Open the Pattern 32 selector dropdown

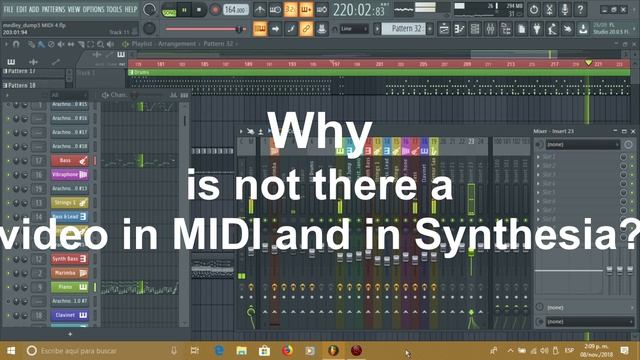click(403, 29)
